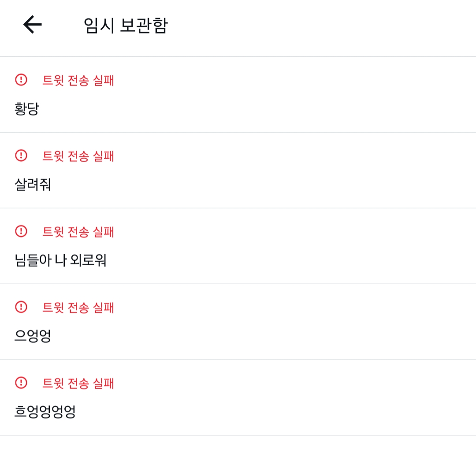Select the 흐엉엉엉엉 draft text
This screenshot has height=471, width=476.
click(x=45, y=412)
